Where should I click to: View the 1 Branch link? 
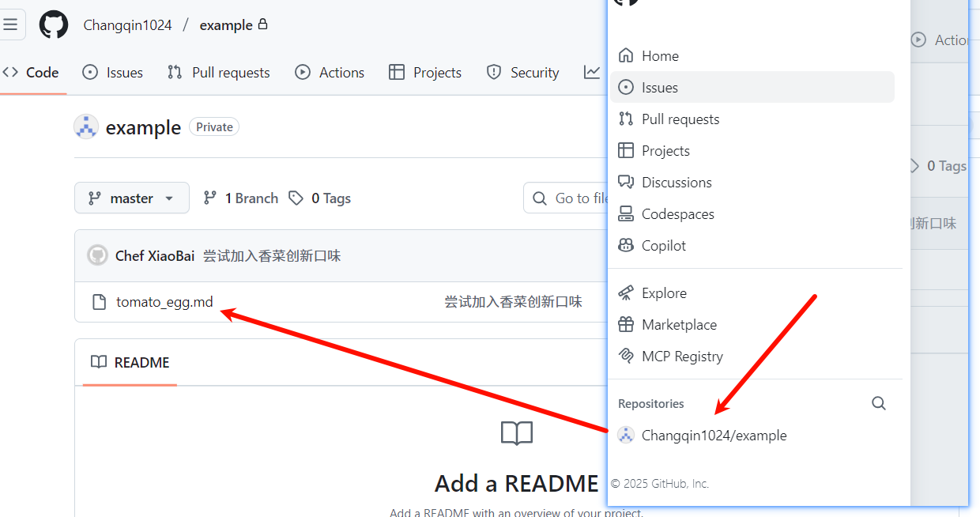click(x=241, y=198)
